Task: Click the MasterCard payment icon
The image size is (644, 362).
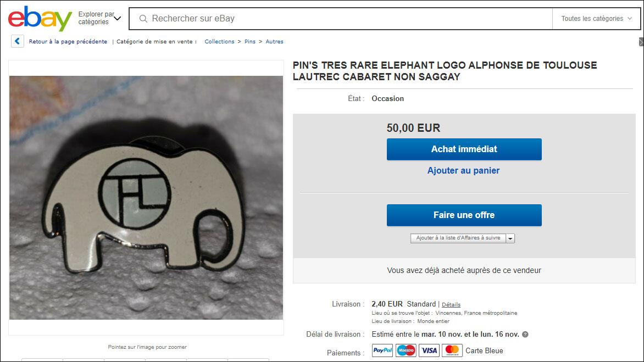Action: pos(452,350)
